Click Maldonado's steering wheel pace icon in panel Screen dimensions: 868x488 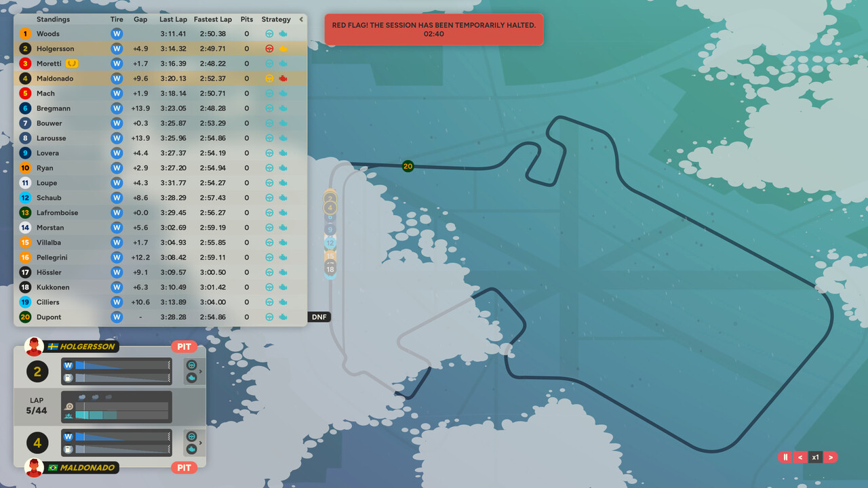tap(191, 436)
